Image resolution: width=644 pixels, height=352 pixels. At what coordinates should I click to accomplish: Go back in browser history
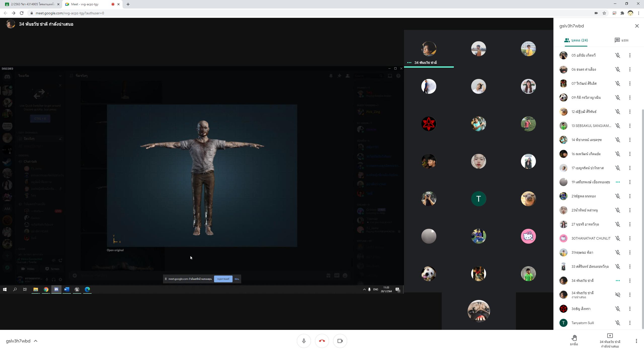(x=5, y=13)
